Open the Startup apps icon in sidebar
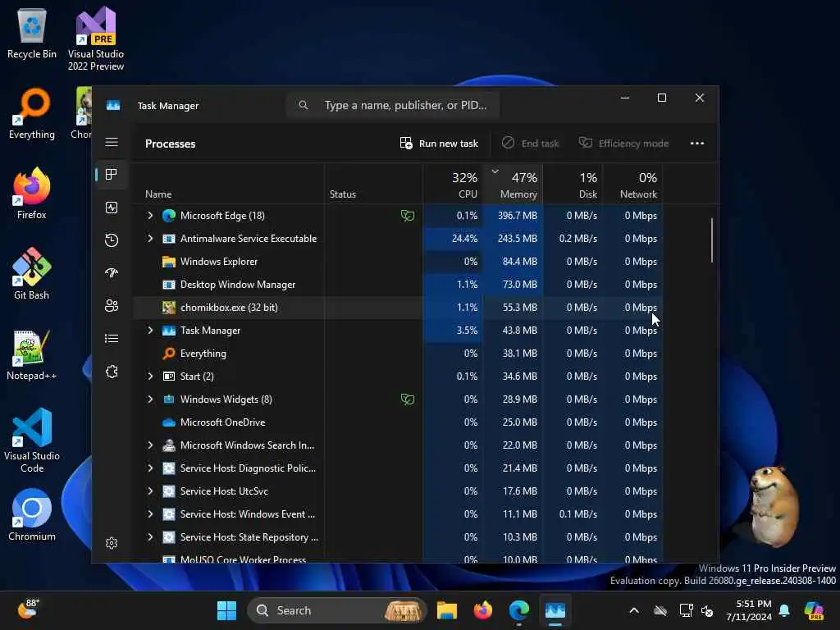The image size is (840, 630). (112, 273)
